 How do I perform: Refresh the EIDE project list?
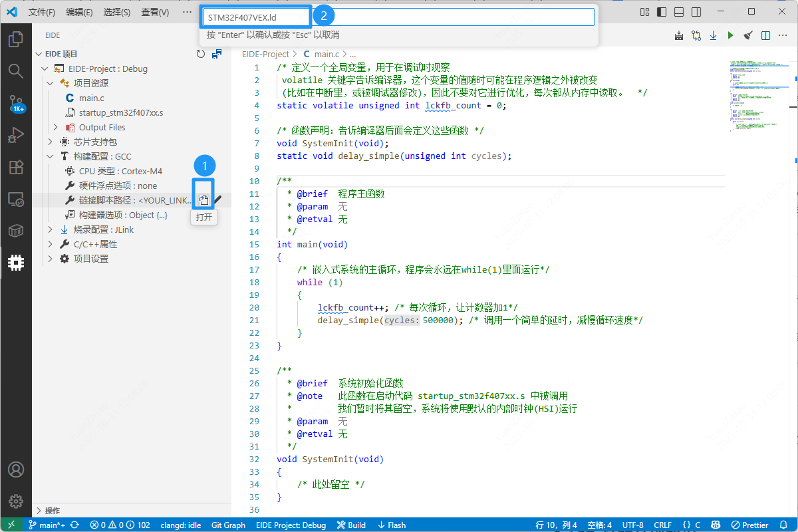[201, 54]
